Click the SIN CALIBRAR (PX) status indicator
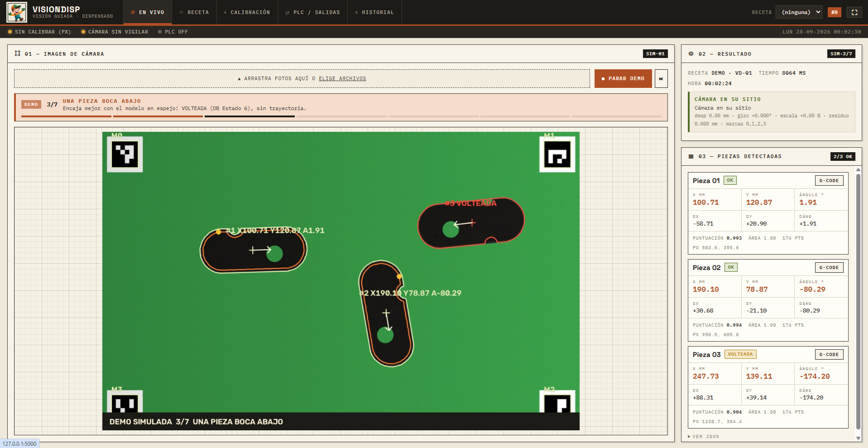Viewport: 868px width, 448px height. coord(39,32)
